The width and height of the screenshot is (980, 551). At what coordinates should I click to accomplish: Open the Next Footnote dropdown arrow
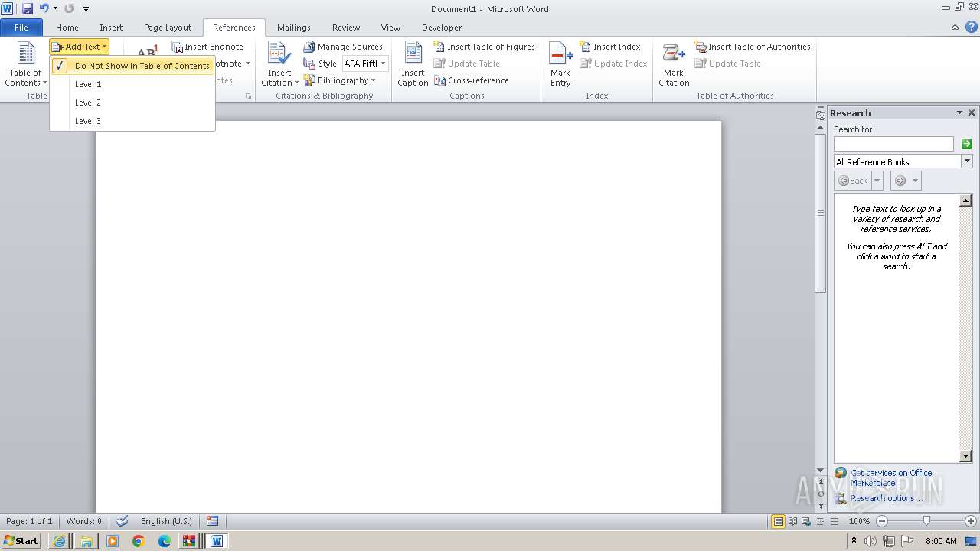247,64
